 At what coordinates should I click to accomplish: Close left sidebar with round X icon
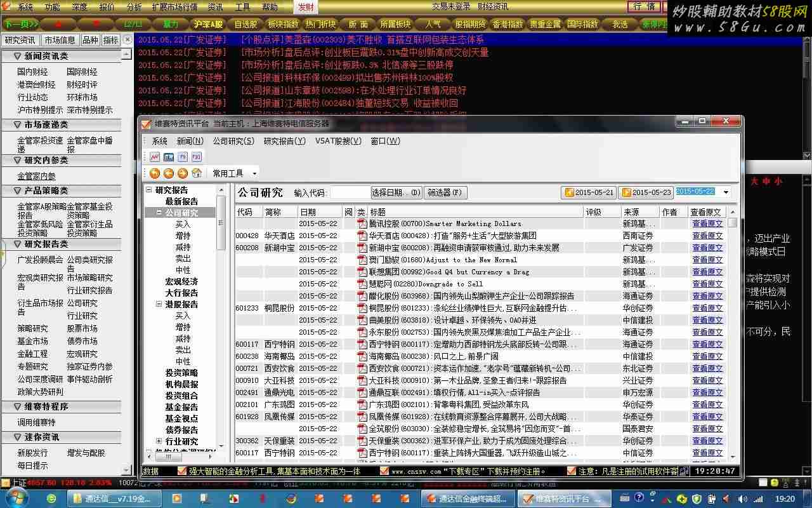(x=128, y=40)
